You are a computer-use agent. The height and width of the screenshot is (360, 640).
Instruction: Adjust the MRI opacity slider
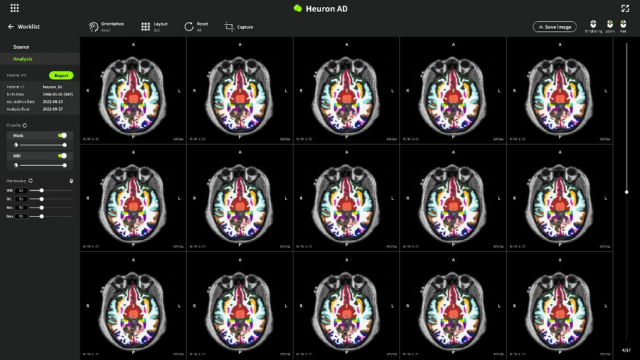[42, 165]
